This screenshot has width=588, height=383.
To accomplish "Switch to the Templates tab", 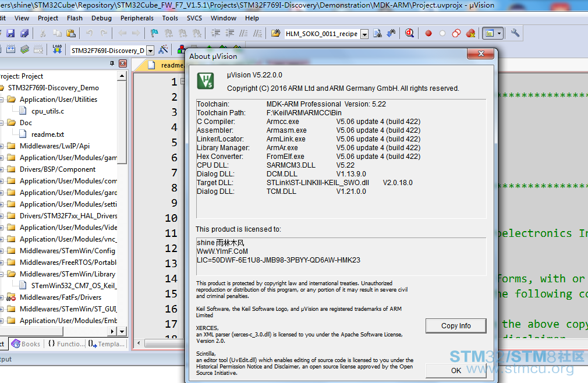I will [107, 343].
